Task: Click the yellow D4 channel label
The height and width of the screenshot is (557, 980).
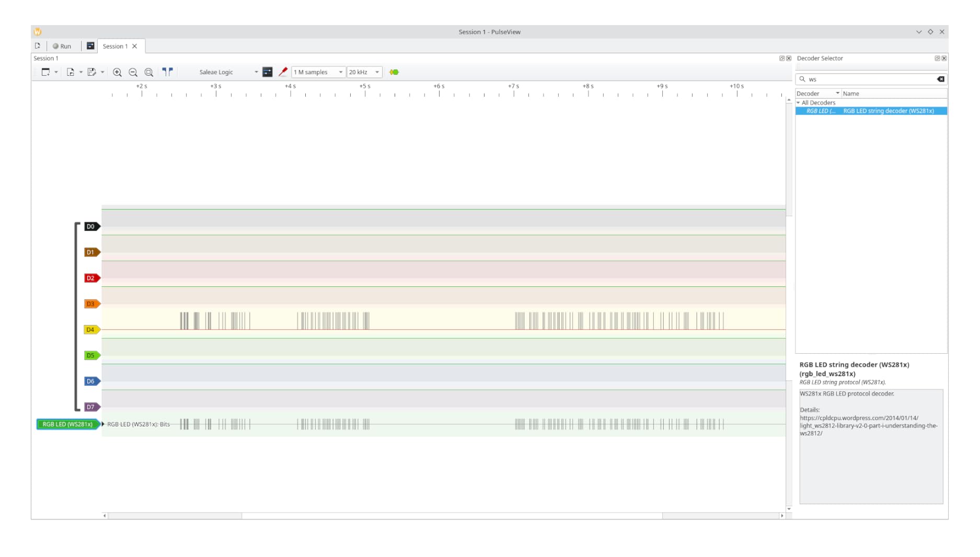Action: (x=91, y=330)
